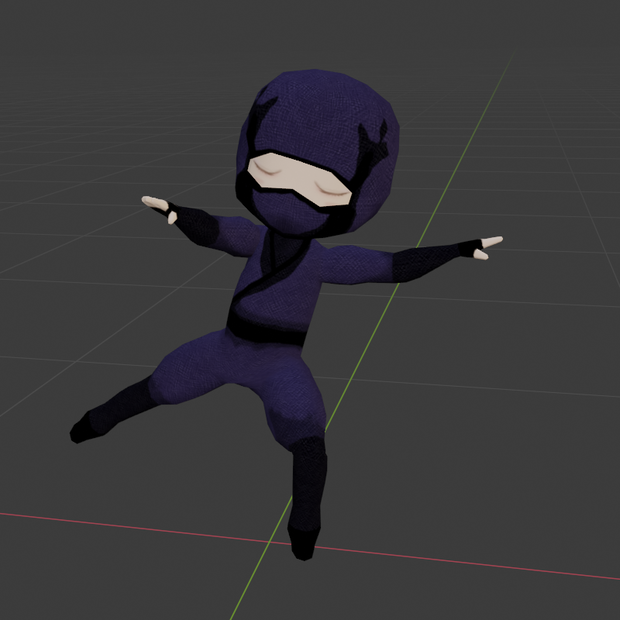The height and width of the screenshot is (620, 620).
Task: Select the ninja's hand on the left
Action: [x=159, y=208]
